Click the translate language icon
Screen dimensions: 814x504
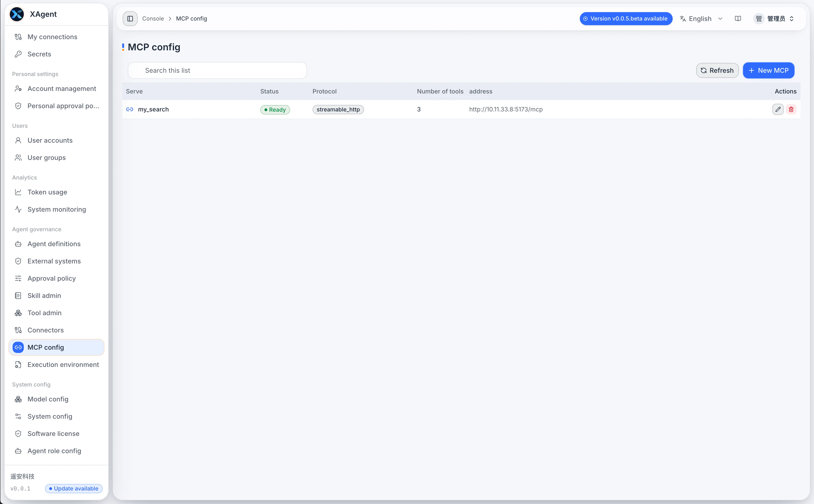(683, 19)
